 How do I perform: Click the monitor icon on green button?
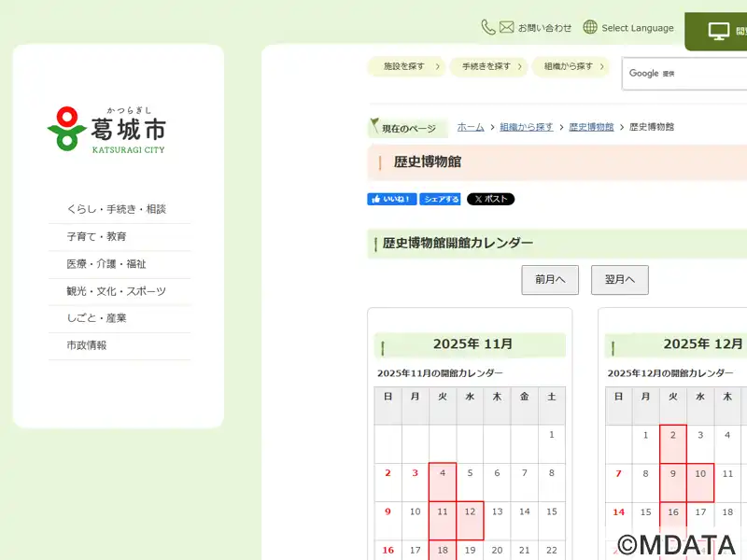(x=718, y=31)
